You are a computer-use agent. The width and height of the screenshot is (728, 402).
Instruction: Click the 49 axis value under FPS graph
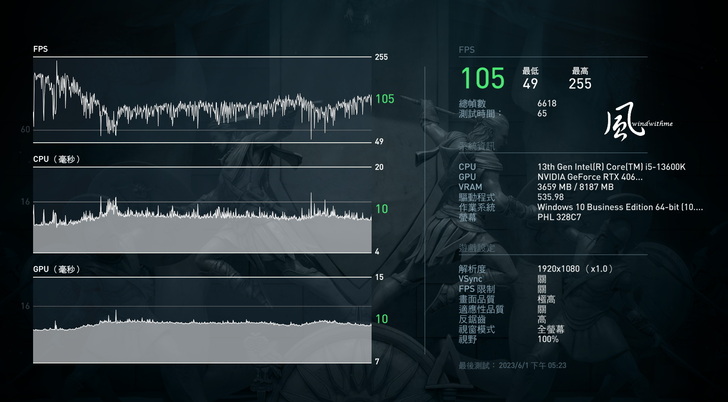[x=379, y=141]
